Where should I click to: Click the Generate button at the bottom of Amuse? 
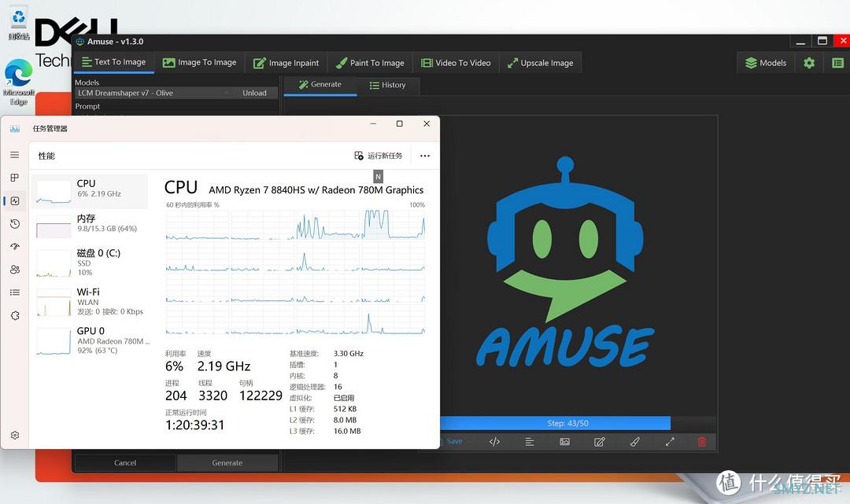227,463
